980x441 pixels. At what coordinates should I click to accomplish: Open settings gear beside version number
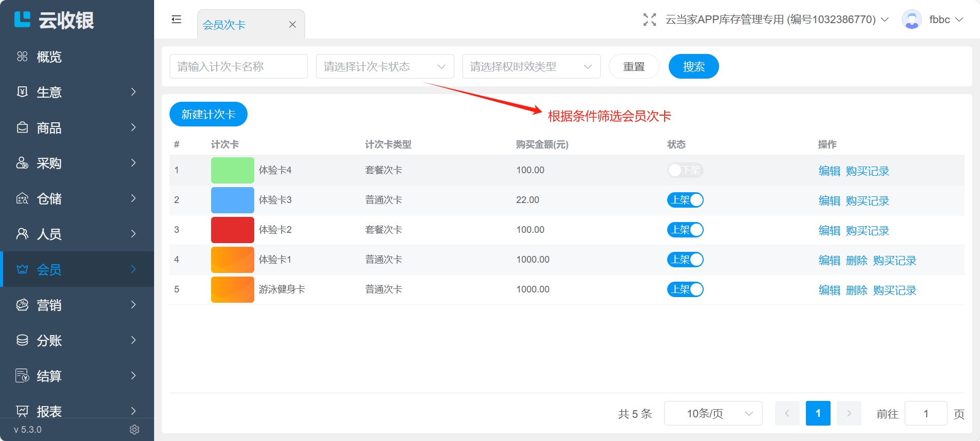click(135, 430)
